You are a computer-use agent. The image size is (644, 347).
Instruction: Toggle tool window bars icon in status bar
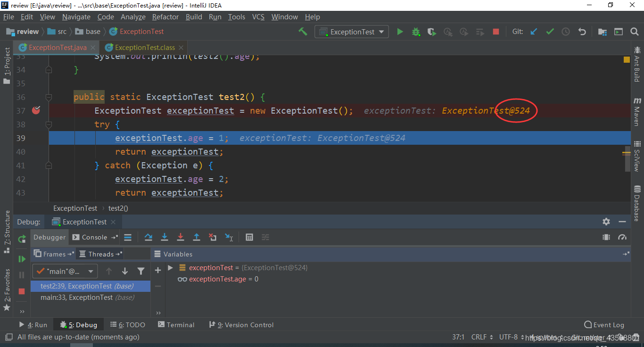pyautogui.click(x=8, y=337)
